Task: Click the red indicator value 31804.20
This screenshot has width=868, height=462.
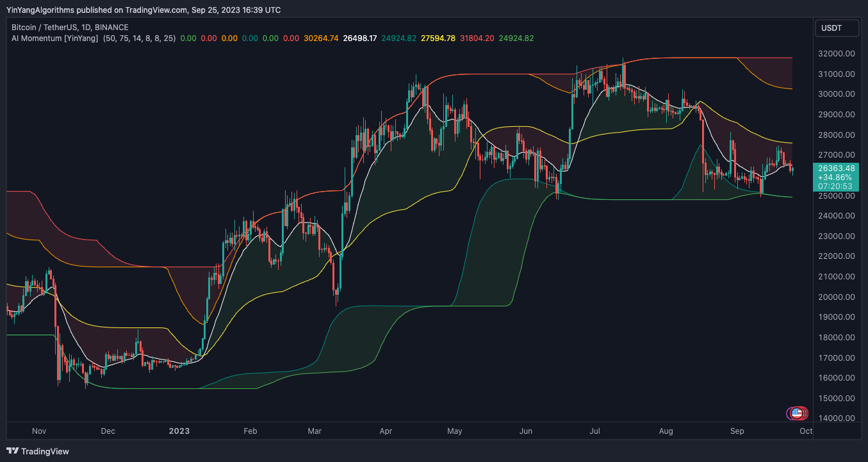Action: click(x=477, y=38)
